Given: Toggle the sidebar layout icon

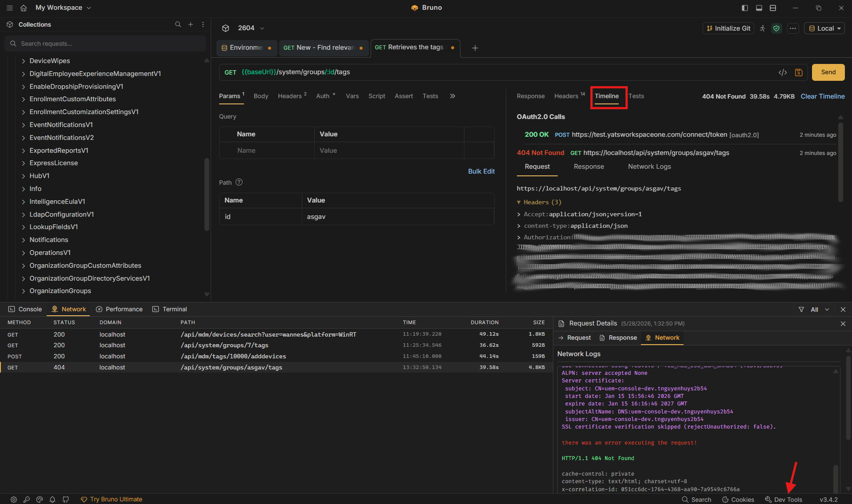Looking at the screenshot, I should tap(745, 8).
